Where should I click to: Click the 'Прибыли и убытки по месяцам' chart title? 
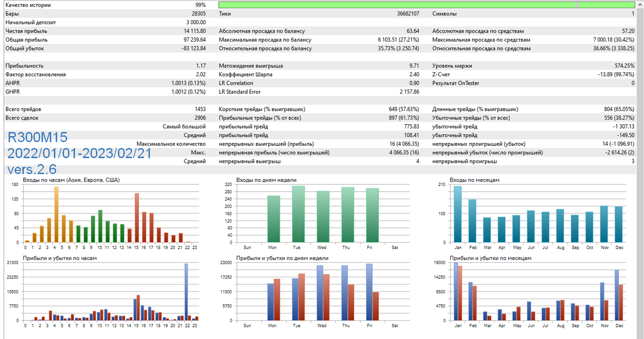[490, 258]
